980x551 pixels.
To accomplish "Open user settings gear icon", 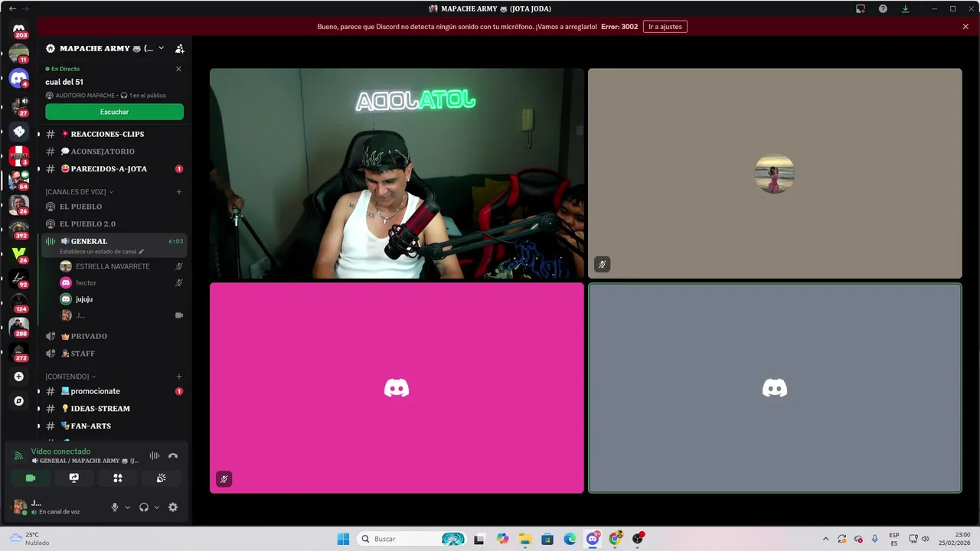I will pos(173,507).
